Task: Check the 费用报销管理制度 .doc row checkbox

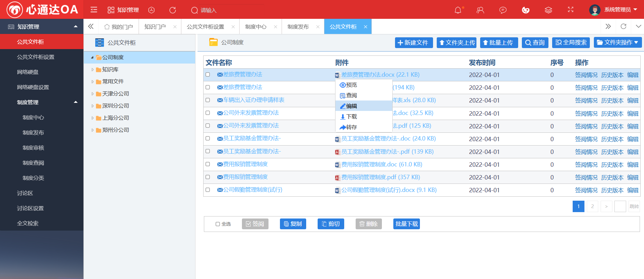Action: point(208,164)
